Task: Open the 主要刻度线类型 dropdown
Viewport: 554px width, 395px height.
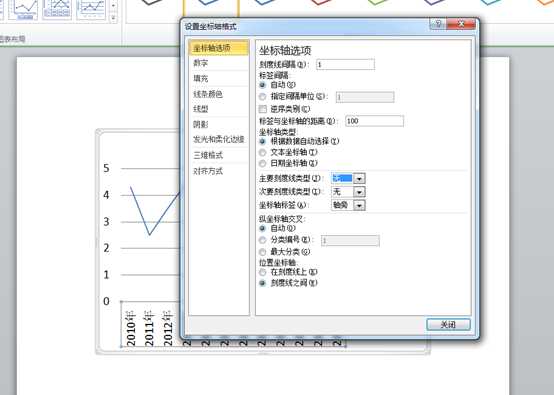Action: [x=359, y=179]
